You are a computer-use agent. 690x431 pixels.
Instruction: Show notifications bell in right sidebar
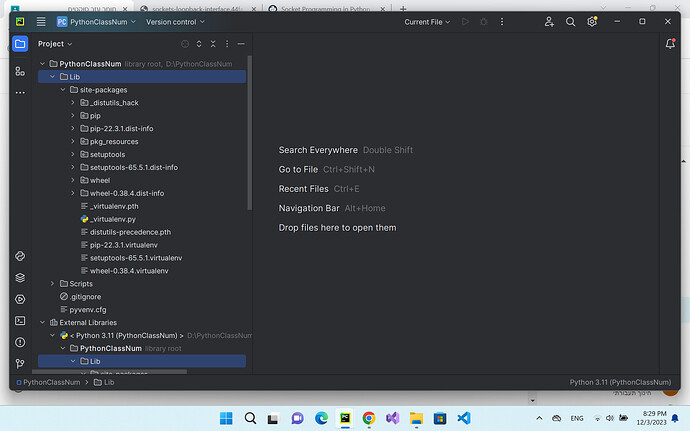[670, 44]
